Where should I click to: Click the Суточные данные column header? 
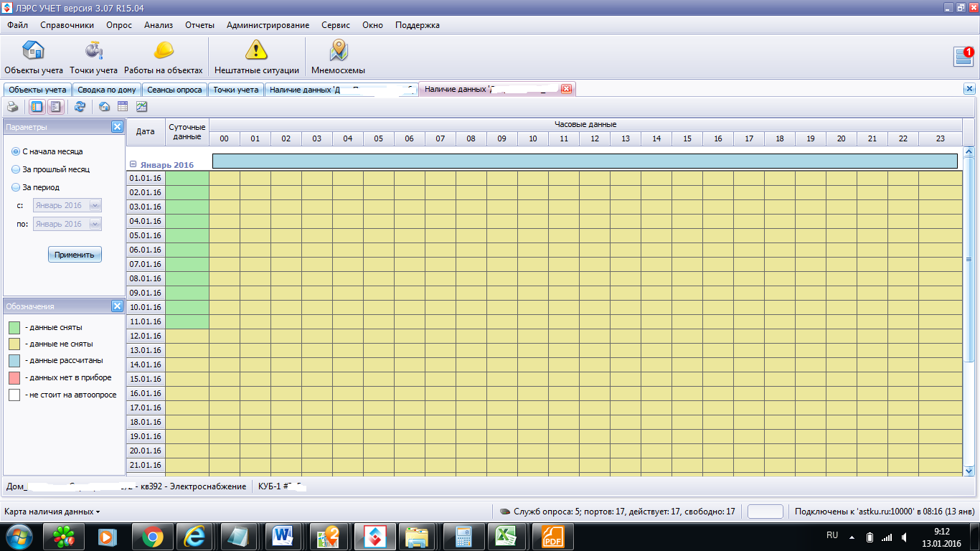point(187,131)
